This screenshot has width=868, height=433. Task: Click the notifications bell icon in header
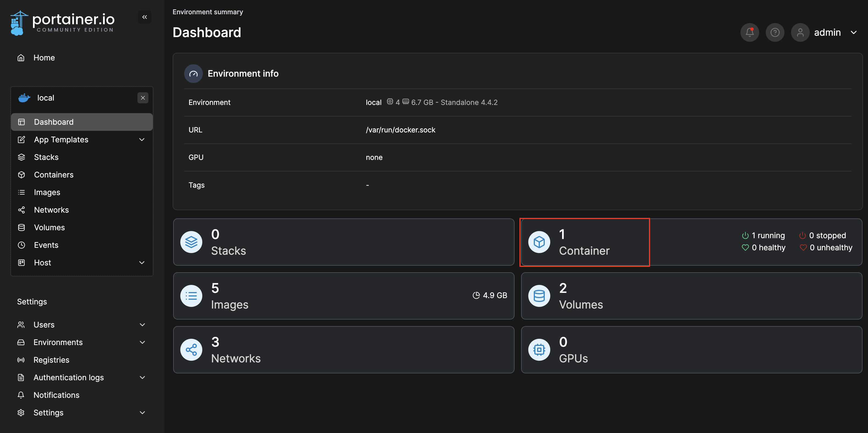tap(749, 32)
